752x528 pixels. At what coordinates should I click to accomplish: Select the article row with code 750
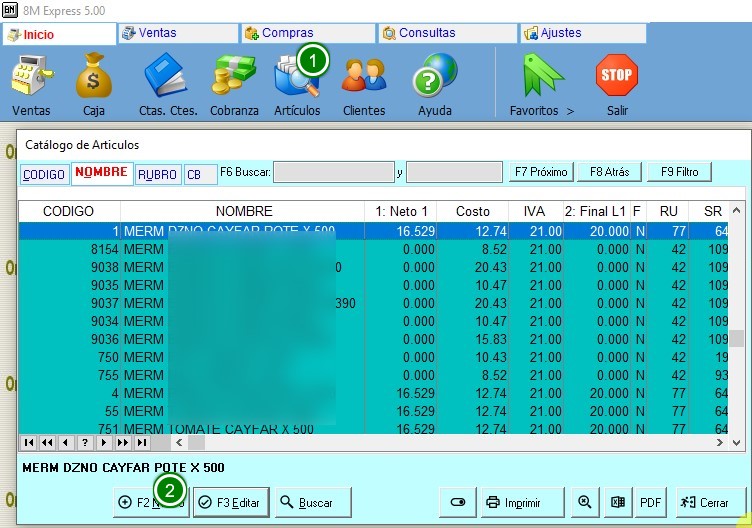pos(374,357)
